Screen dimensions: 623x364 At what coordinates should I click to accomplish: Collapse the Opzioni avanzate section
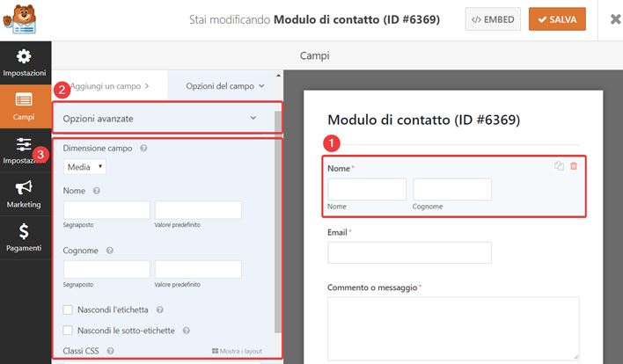pyautogui.click(x=167, y=118)
